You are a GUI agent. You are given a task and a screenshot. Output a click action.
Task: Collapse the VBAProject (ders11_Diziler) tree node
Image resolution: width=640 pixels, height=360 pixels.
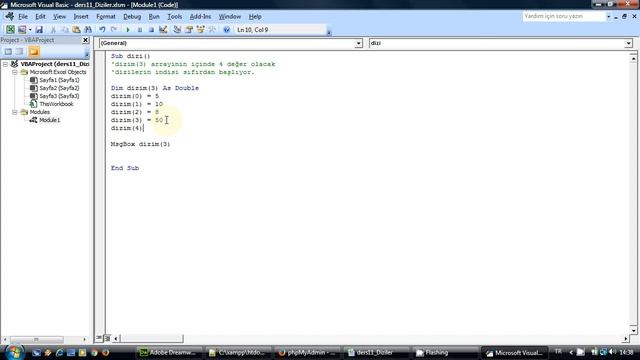pyautogui.click(x=5, y=64)
